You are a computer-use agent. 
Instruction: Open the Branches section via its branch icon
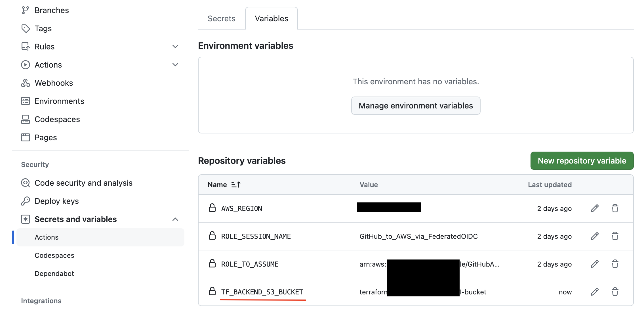pyautogui.click(x=26, y=10)
